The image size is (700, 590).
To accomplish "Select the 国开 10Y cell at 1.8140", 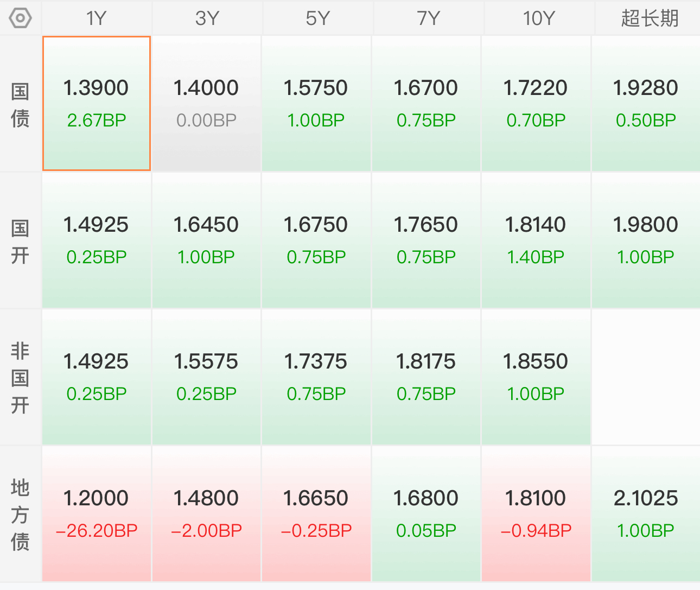I will coord(536,240).
